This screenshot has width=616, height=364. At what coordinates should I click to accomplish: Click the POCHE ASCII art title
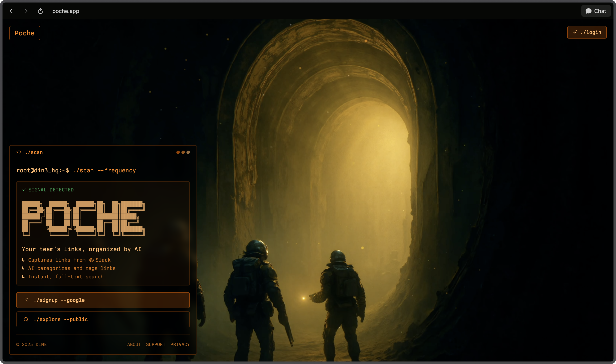point(83,218)
